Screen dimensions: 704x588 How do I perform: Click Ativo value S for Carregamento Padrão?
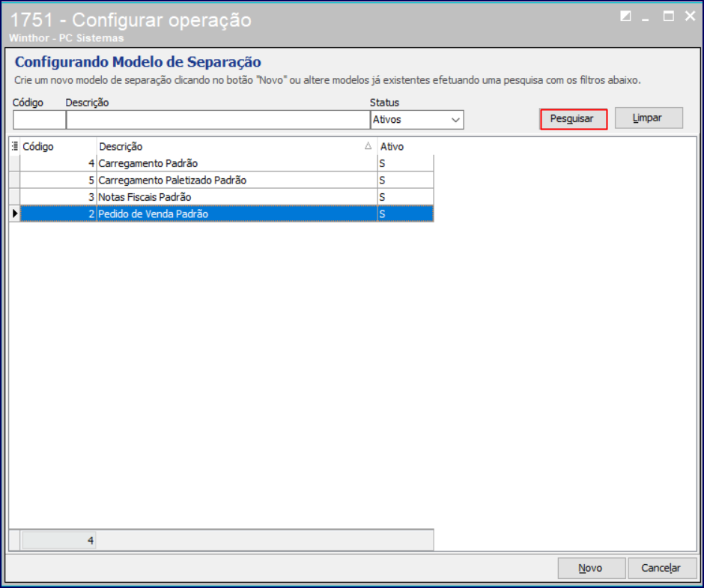[405, 163]
